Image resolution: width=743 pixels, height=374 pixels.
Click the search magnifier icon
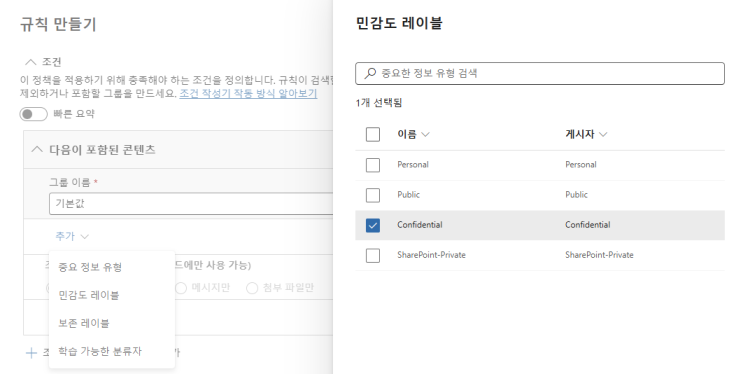click(370, 73)
